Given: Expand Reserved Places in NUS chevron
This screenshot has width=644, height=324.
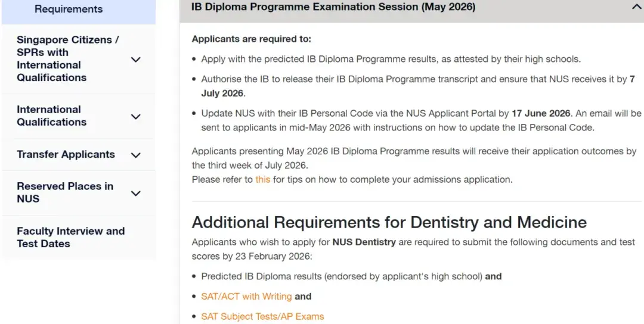Looking at the screenshot, I should (135, 193).
